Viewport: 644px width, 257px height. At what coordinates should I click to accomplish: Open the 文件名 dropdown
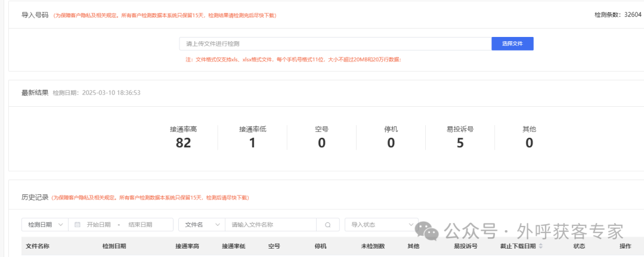pos(201,225)
